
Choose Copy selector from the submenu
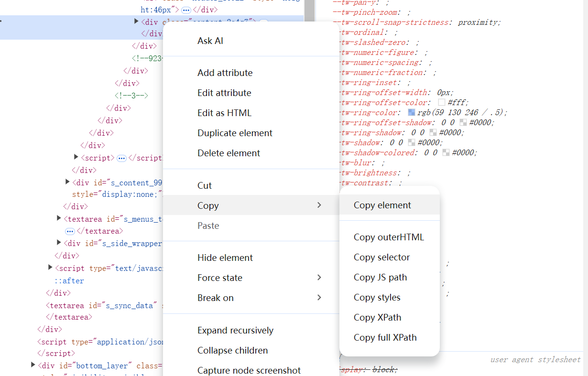click(x=381, y=258)
